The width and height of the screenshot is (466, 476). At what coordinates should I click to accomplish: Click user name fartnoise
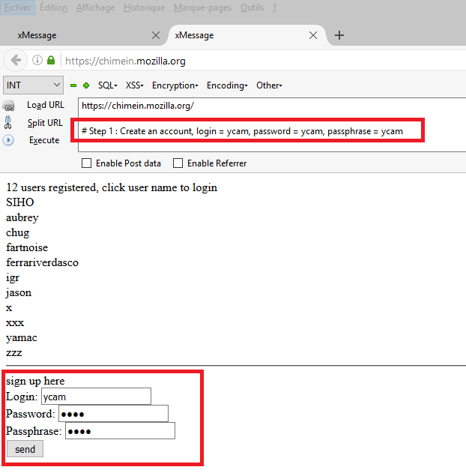[x=27, y=247]
